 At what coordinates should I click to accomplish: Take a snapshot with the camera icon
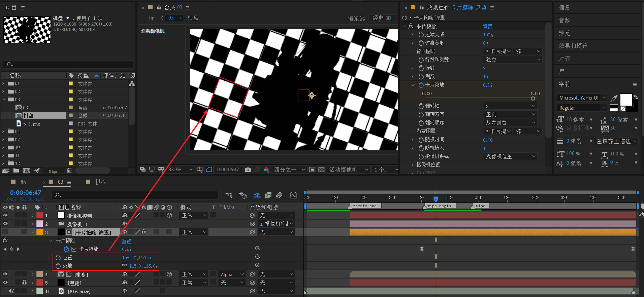[x=248, y=170]
